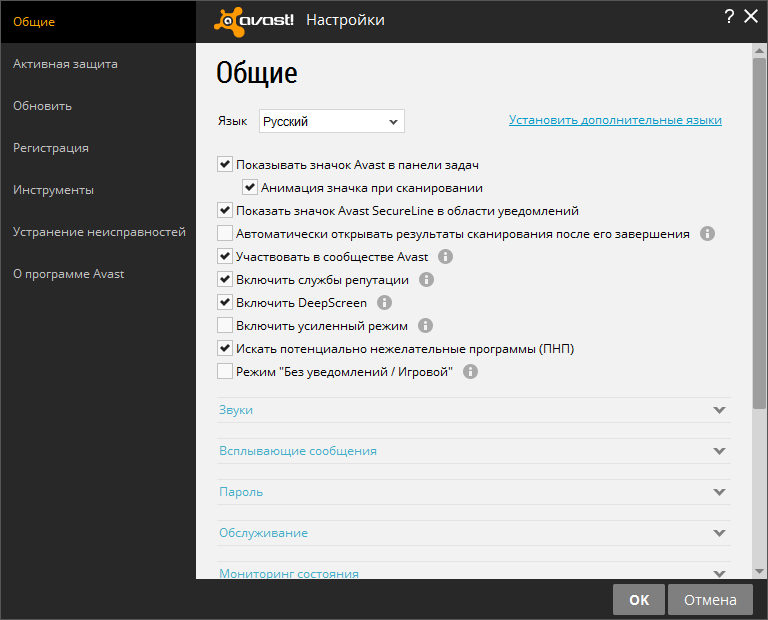Click the help question mark icon
This screenshot has width=768, height=620.
[x=729, y=16]
